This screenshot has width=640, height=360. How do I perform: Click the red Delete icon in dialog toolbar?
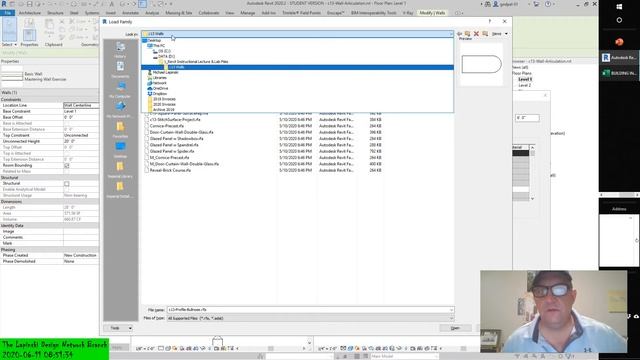[476, 33]
